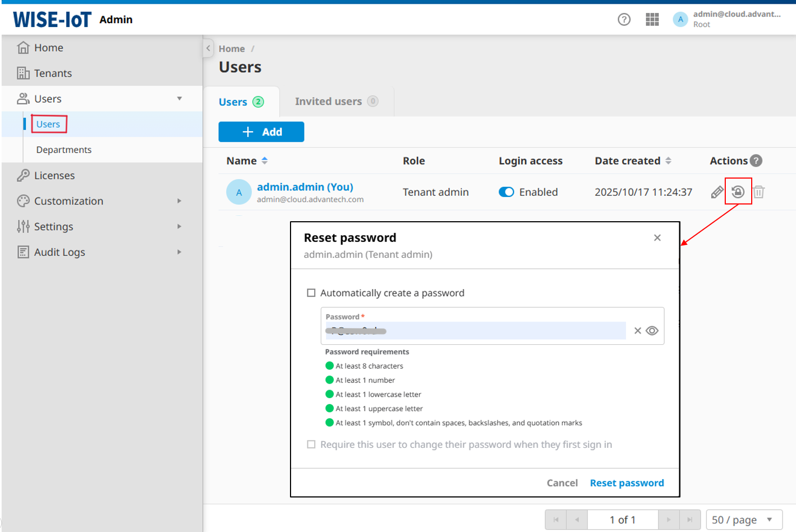The image size is (796, 532).
Task: Collapse the Users section in sidebar
Action: tap(179, 98)
